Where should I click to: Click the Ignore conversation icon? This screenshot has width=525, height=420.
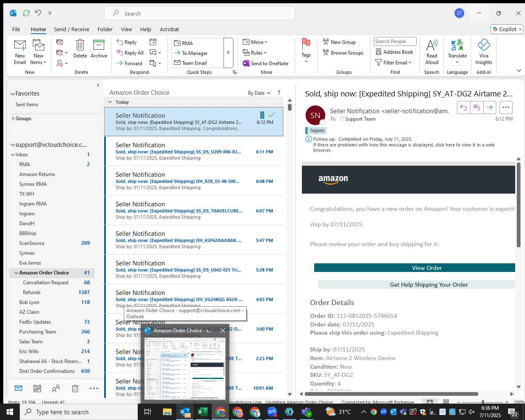pyautogui.click(x=60, y=42)
